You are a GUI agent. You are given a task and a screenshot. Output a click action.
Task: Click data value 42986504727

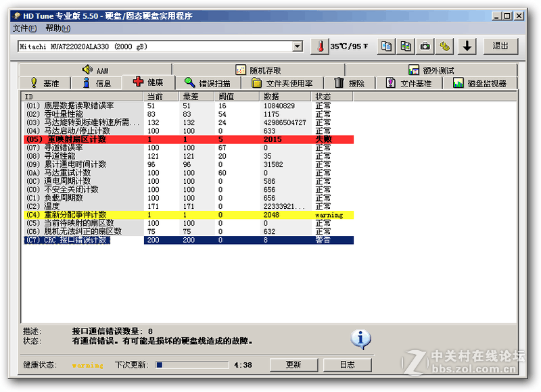pyautogui.click(x=285, y=122)
